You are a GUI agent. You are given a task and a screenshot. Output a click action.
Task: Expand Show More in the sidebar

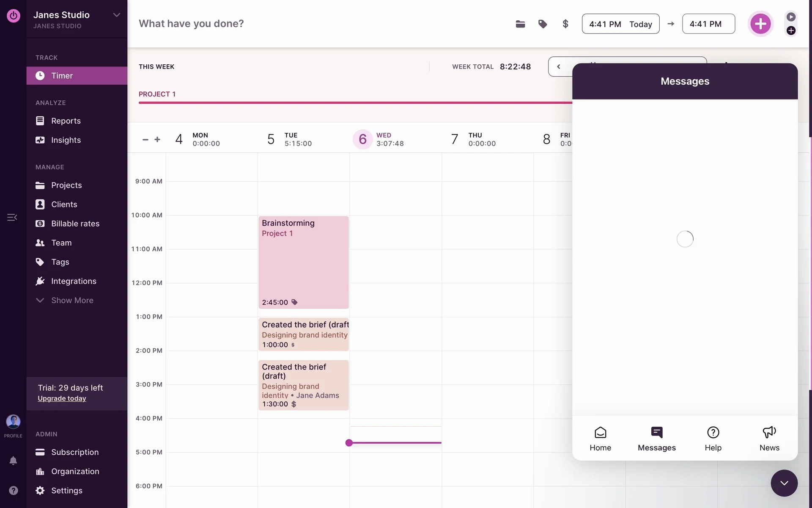coord(72,300)
